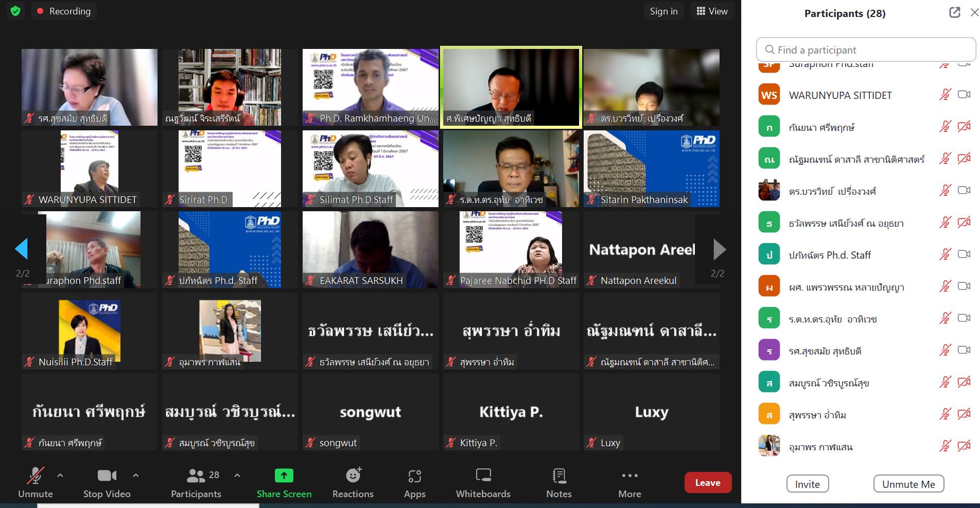
Task: Click WARUNYUPA SITTIDET muted mic icon in list
Action: pyautogui.click(x=945, y=95)
